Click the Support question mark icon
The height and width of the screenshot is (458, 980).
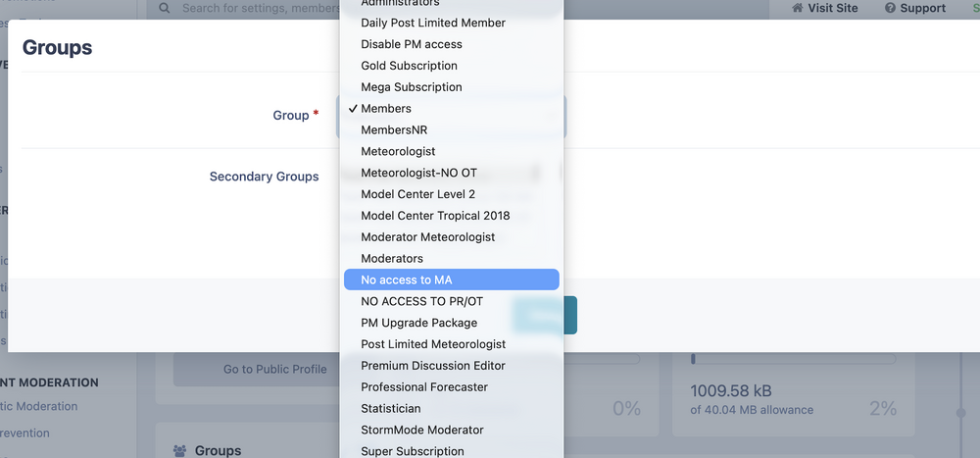890,8
